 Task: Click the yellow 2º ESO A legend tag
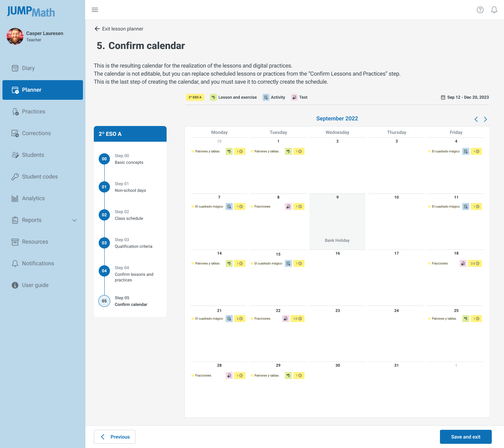tap(195, 97)
